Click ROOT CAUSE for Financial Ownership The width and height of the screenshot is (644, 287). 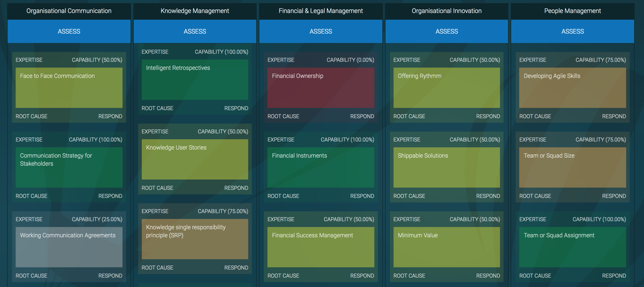(283, 116)
